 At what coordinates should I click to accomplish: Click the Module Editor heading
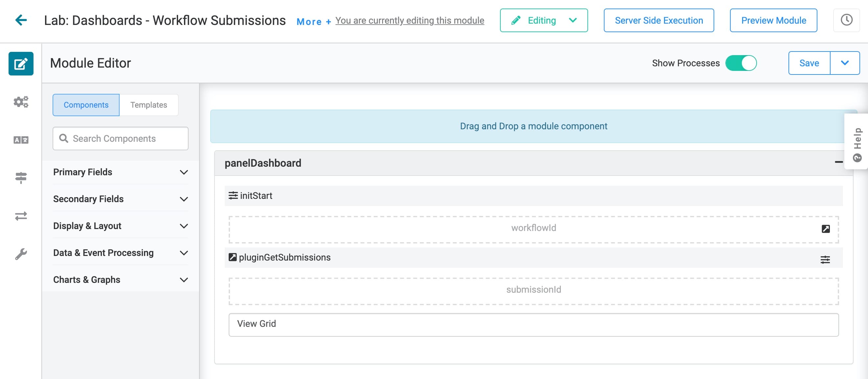tap(90, 63)
